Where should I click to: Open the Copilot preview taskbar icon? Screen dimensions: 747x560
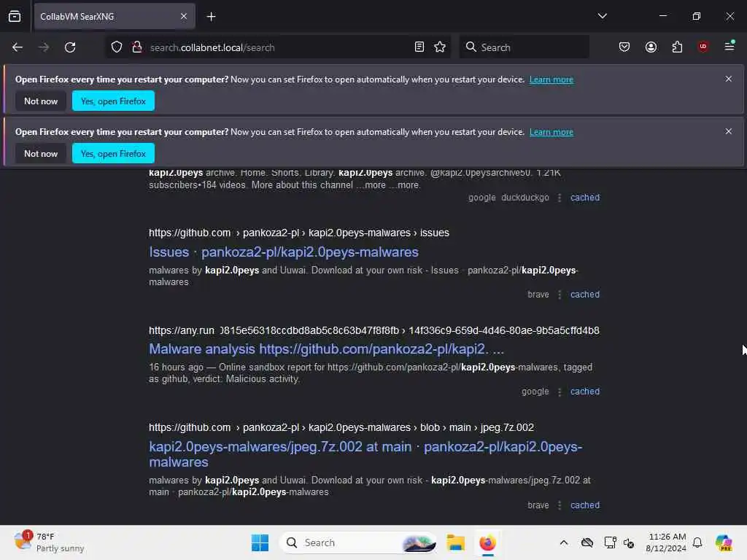pyautogui.click(x=724, y=542)
